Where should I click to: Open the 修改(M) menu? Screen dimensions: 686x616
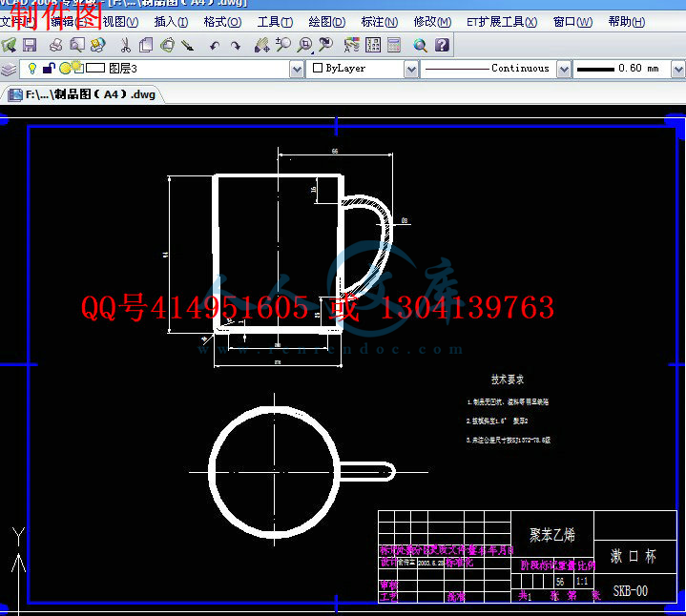coord(432,22)
